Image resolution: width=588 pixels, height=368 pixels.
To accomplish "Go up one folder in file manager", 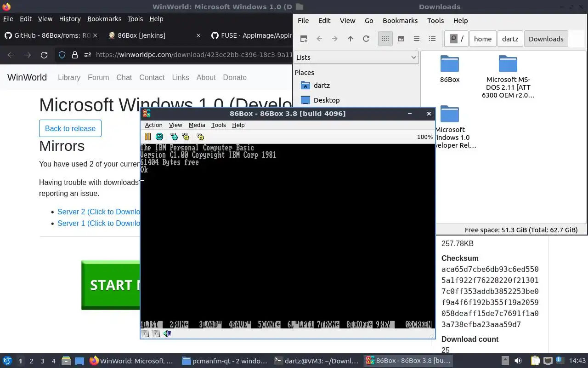I will 351,39.
